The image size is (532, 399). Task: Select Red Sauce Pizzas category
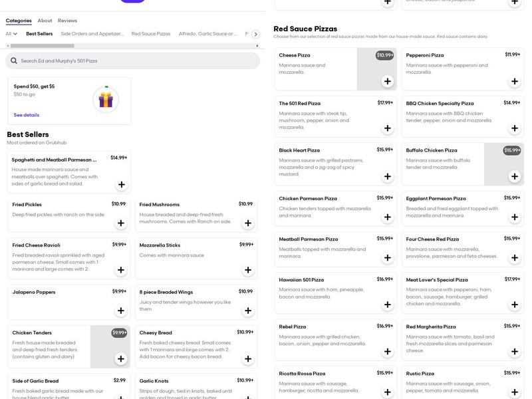coord(151,34)
